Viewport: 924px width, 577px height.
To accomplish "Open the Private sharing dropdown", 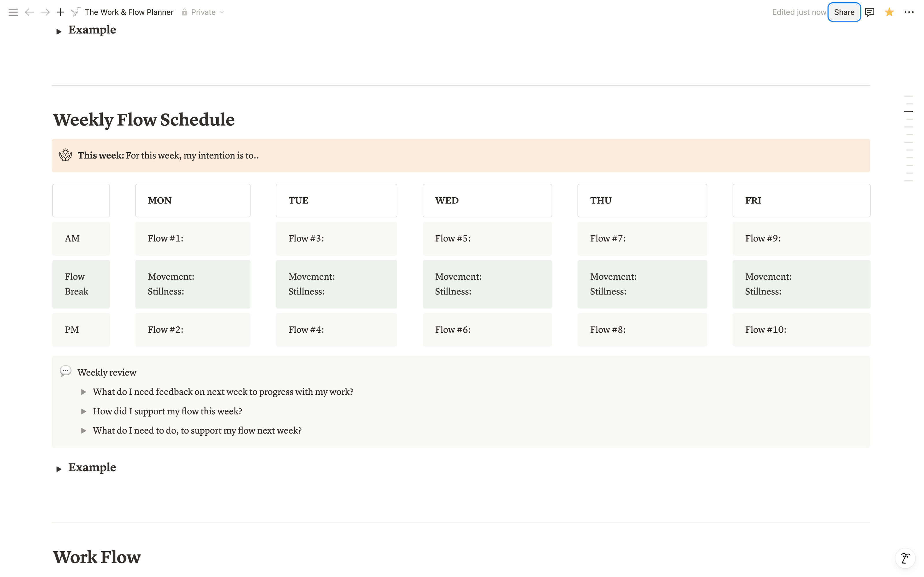I will point(203,12).
